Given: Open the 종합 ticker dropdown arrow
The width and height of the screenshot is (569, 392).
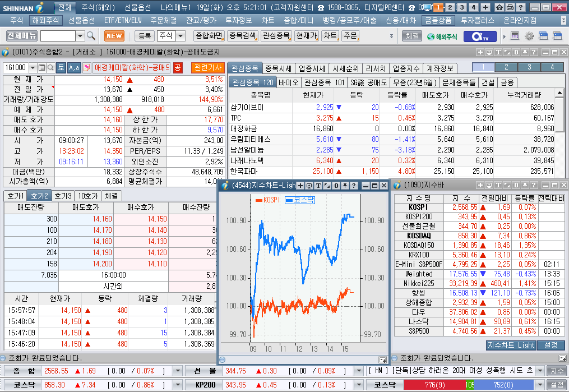Looking at the screenshot, I should [x=178, y=371].
